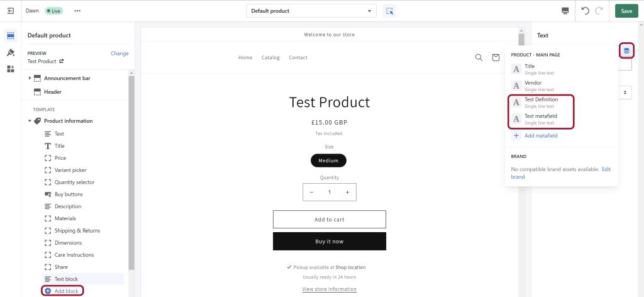Click the undo arrow icon
Viewport: 644px width, 297px height.
coord(586,11)
